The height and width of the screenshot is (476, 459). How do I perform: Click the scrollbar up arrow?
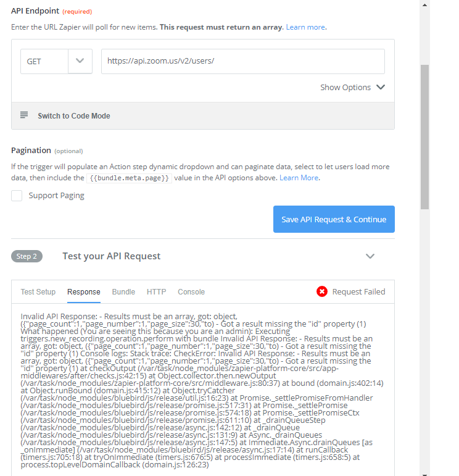(424, 4)
